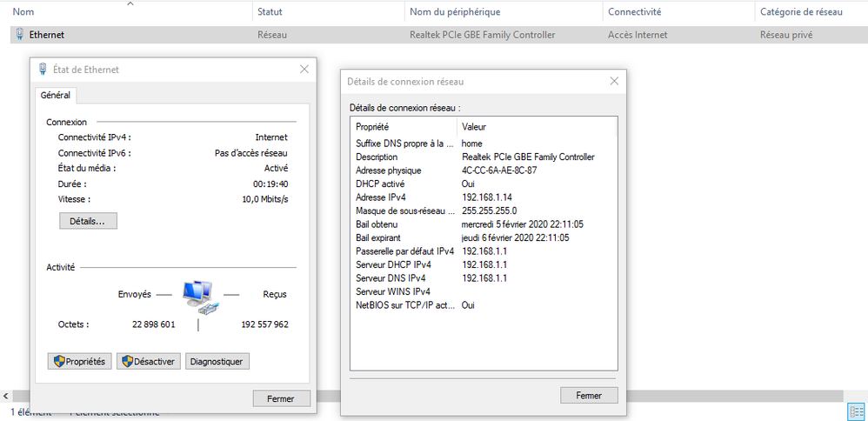Click the details view icon in status bar

pyautogui.click(x=855, y=411)
